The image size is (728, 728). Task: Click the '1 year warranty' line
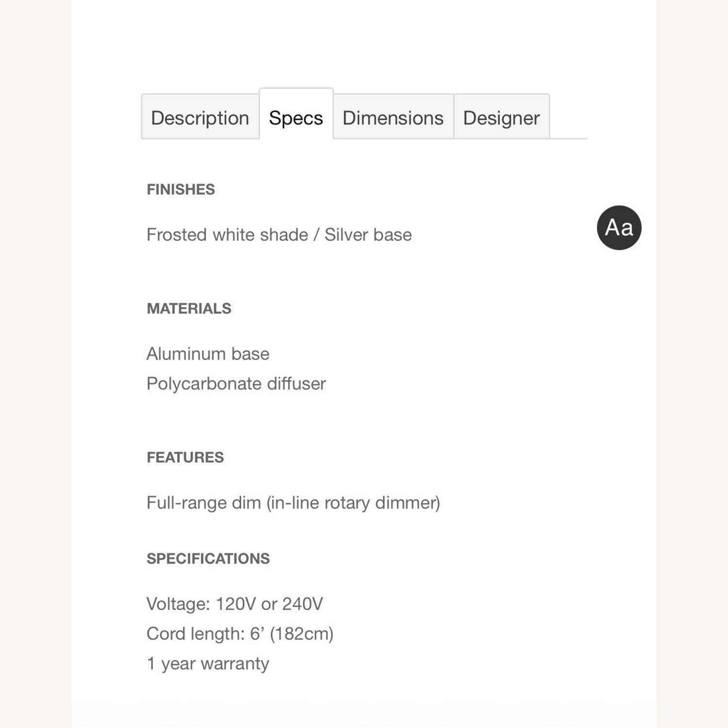coord(208,663)
